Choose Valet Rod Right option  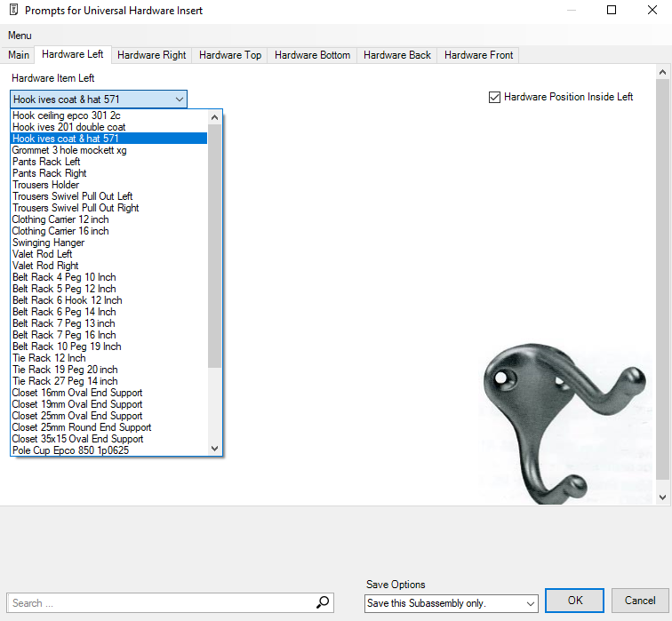coord(45,266)
